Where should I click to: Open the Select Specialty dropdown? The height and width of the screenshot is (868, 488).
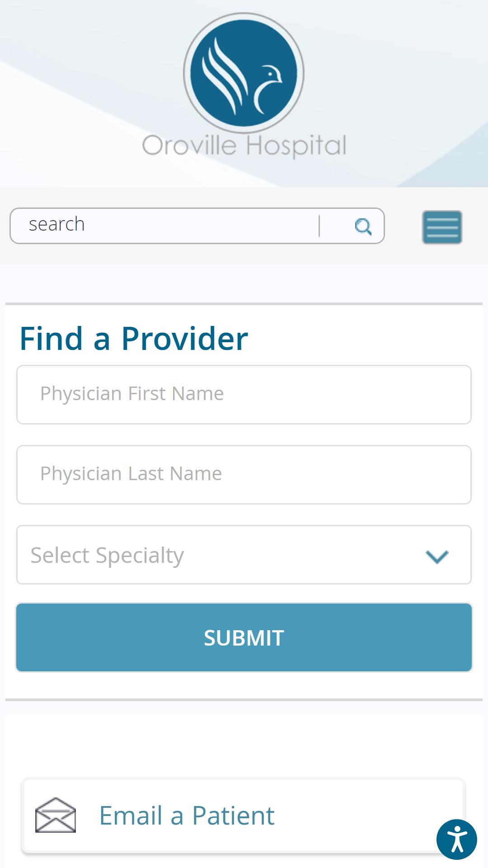pos(244,555)
